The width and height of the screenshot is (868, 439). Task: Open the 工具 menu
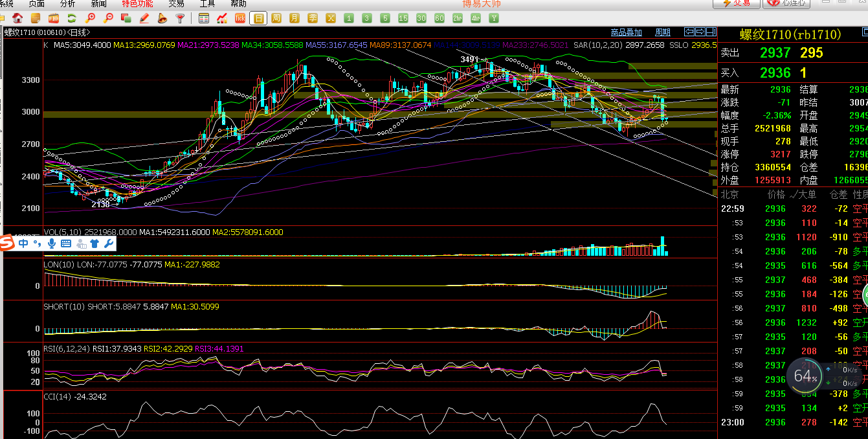[207, 3]
